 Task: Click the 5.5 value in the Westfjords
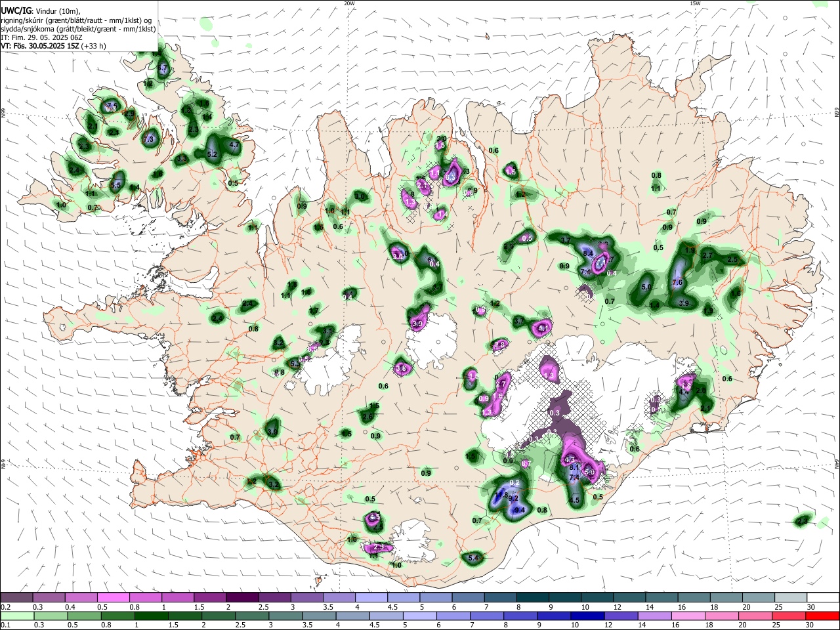[x=115, y=185]
